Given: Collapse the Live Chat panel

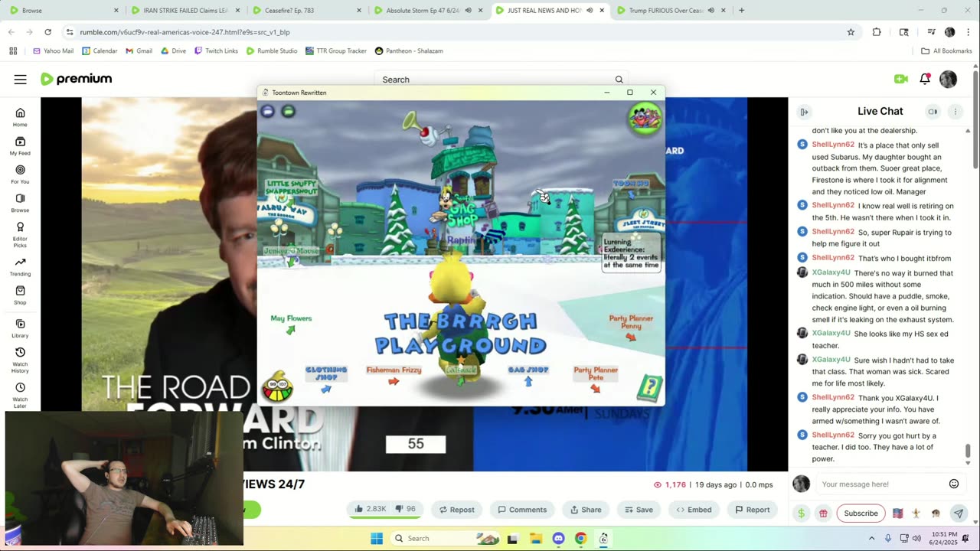Looking at the screenshot, I should tap(804, 112).
